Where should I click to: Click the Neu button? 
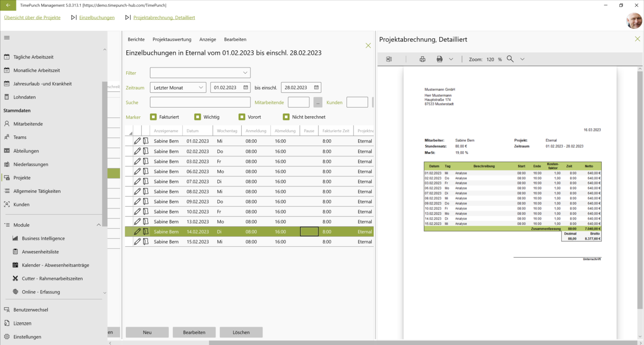[x=147, y=332]
